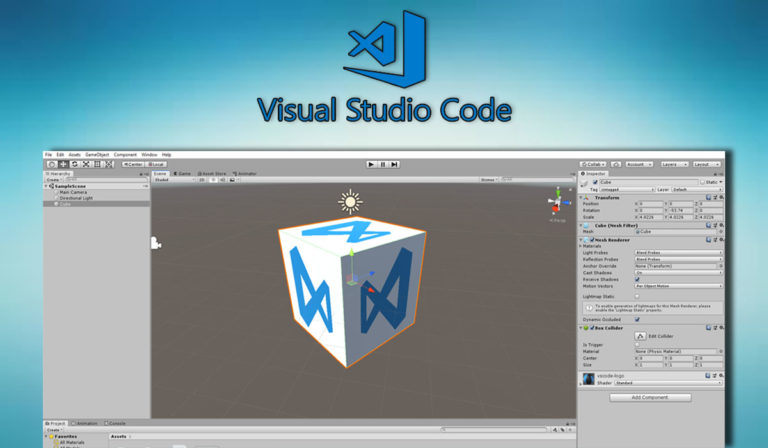Toggle the Static checkbox
Viewport: 768px width, 448px height.
(x=702, y=182)
